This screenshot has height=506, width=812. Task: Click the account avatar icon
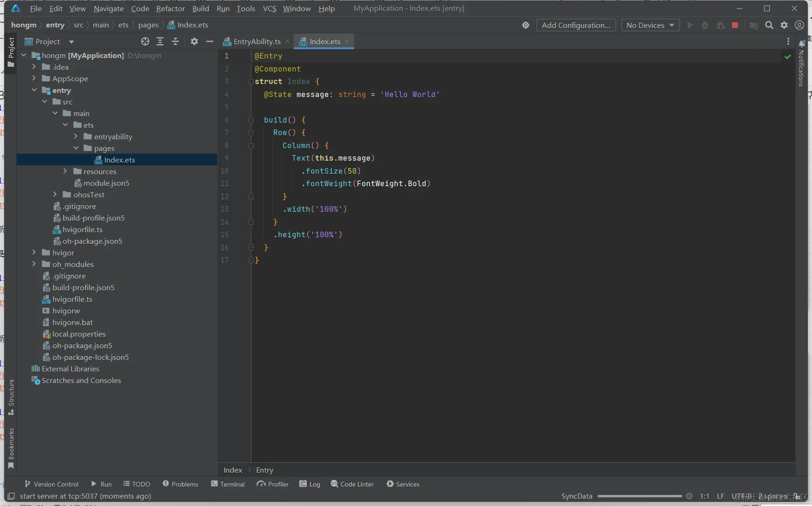coord(799,25)
